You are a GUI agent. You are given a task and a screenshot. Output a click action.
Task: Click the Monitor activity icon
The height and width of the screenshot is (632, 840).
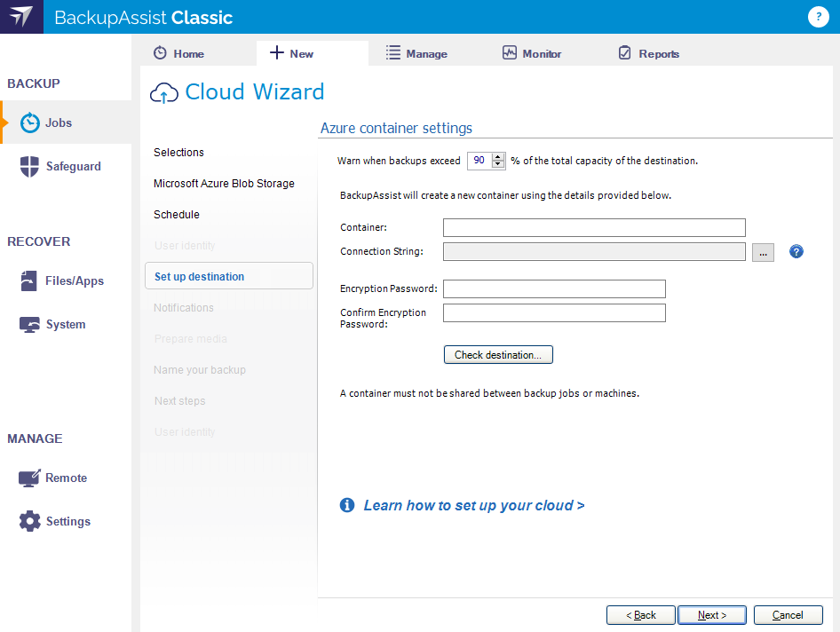tap(510, 52)
